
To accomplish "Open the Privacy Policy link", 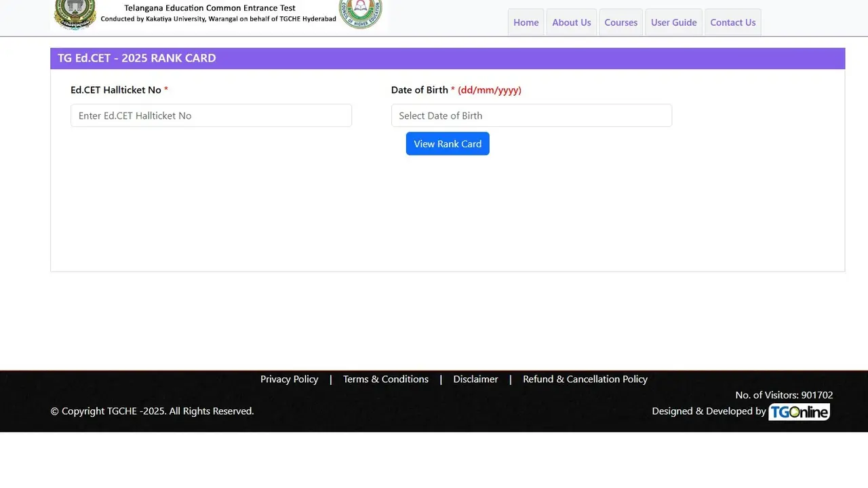I will pos(289,379).
